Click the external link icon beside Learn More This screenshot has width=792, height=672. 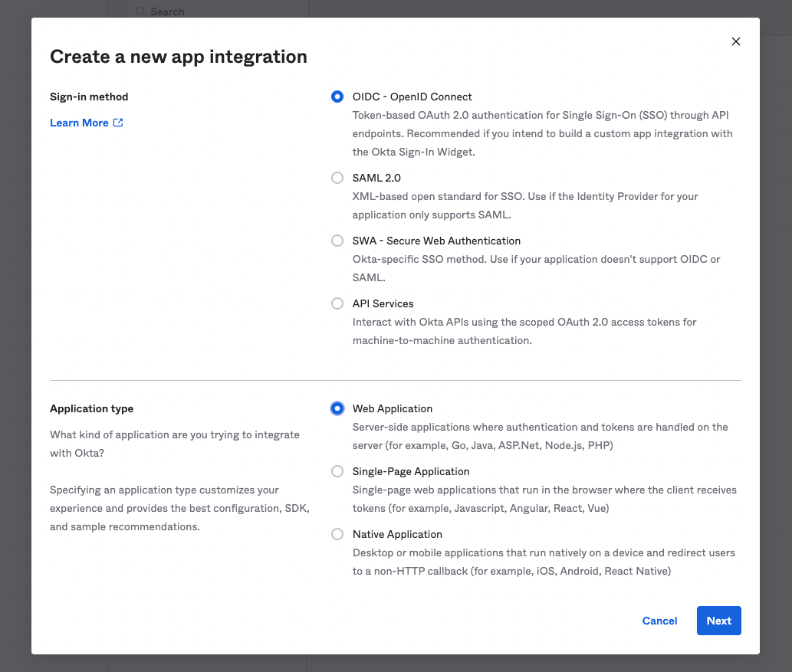117,123
